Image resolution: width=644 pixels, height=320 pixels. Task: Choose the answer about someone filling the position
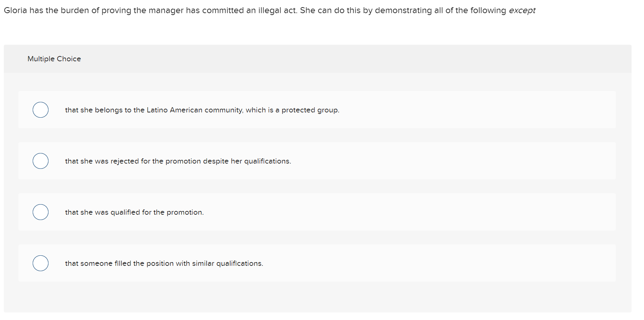coord(164,263)
